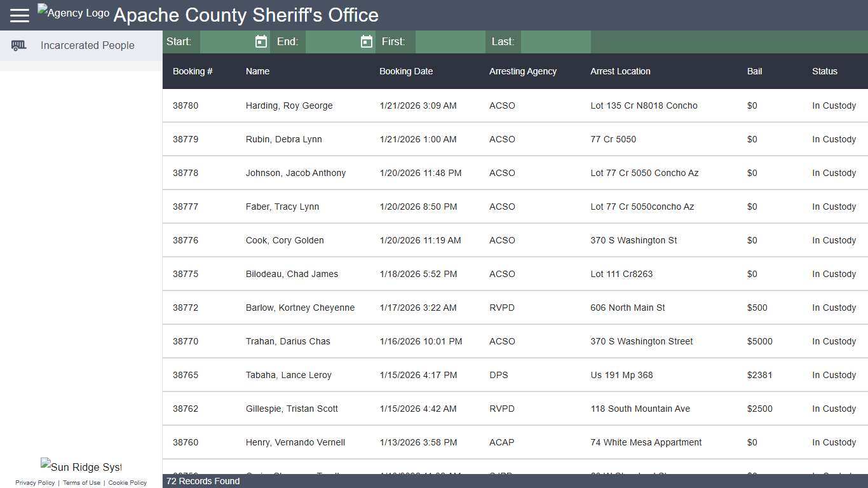Image resolution: width=868 pixels, height=488 pixels.
Task: Sort records by the Name column
Action: 257,71
